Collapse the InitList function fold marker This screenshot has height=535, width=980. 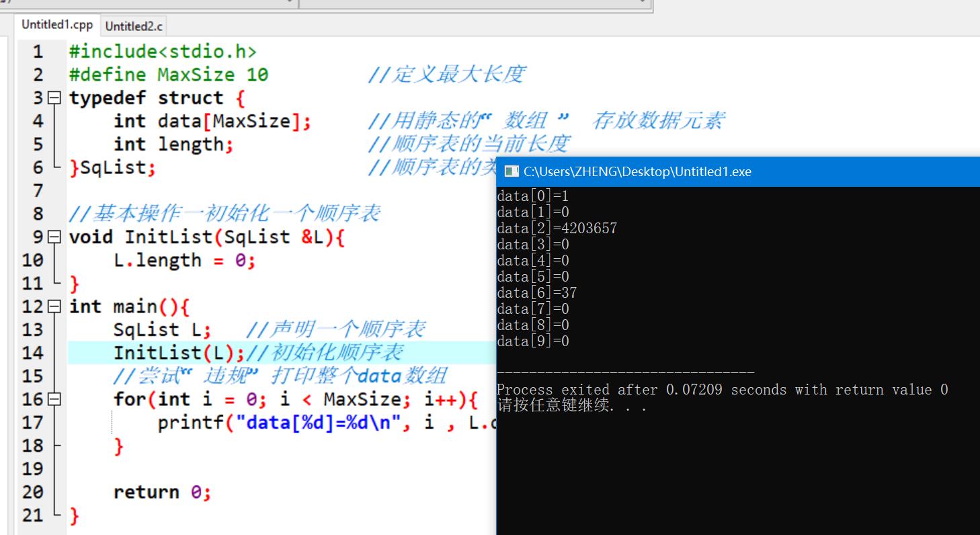coord(55,237)
